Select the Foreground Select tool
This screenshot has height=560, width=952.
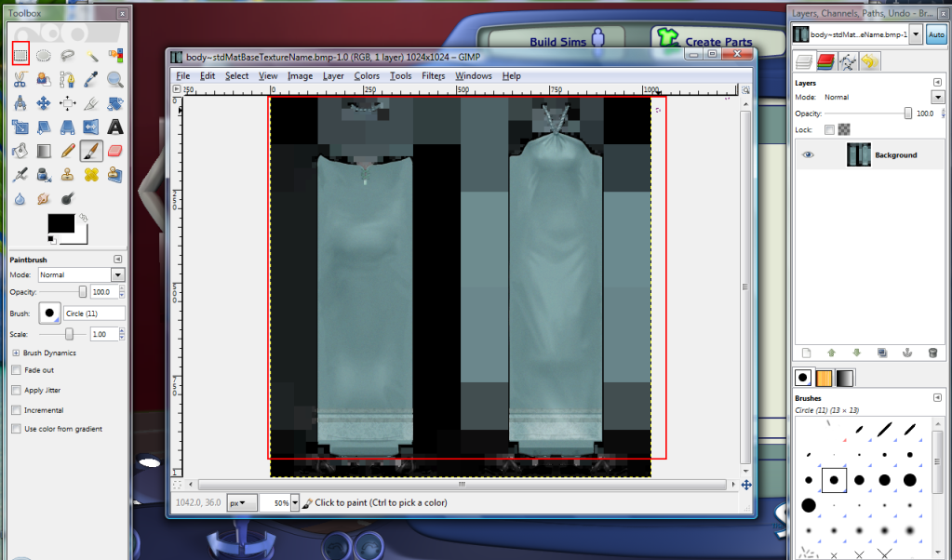(x=43, y=79)
